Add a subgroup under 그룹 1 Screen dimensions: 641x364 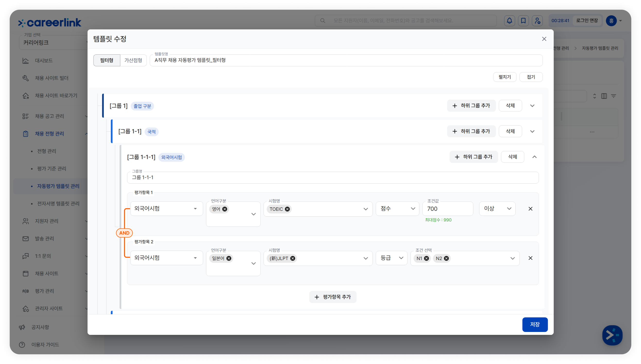(471, 106)
